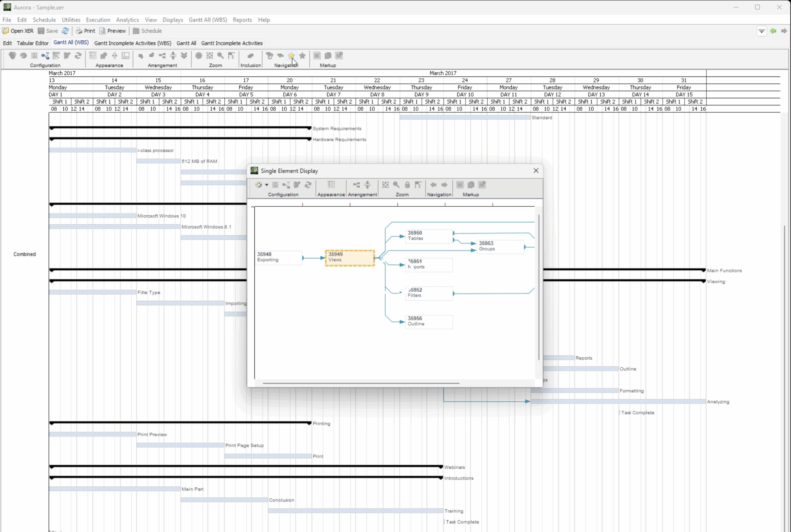Click the highlighted yellow star Navigation icon
Screen dimensions: 791x532
291,56
